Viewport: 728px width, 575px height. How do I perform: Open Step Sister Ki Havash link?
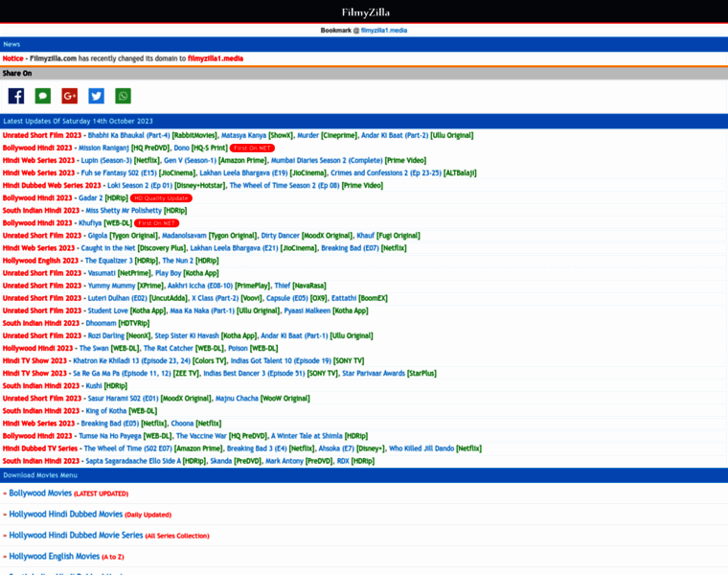click(x=187, y=335)
